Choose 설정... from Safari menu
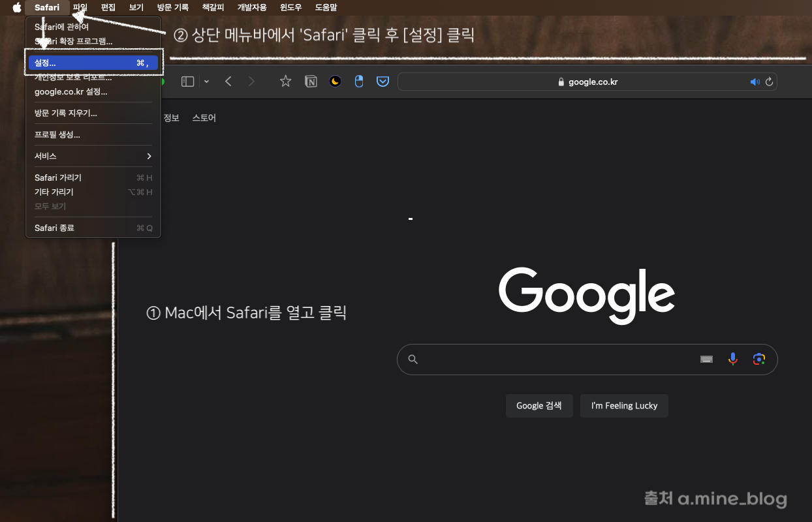The width and height of the screenshot is (812, 522). pos(93,63)
